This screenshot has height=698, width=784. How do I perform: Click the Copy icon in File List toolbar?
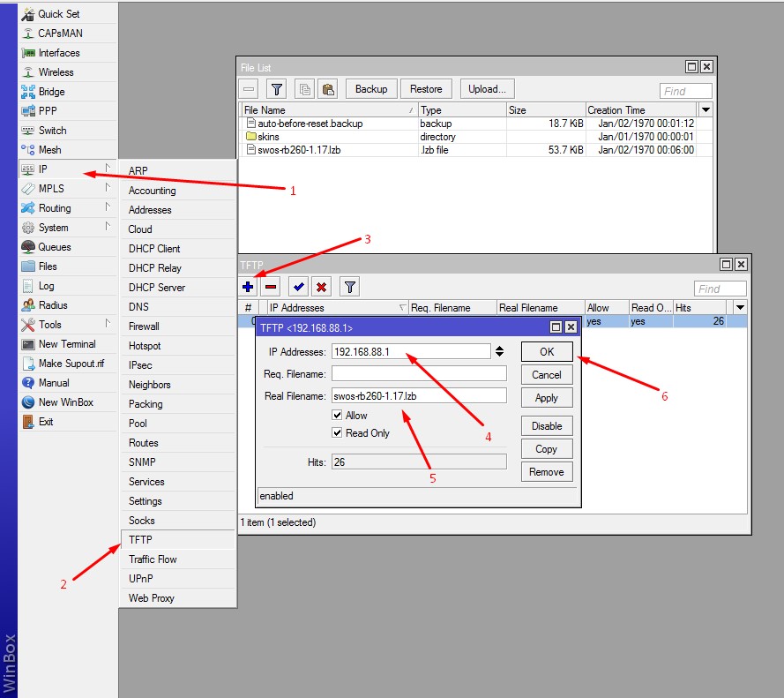[x=304, y=89]
